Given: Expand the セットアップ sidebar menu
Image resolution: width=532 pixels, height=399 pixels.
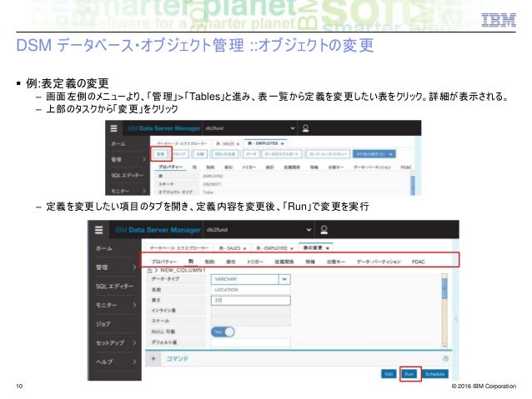Looking at the screenshot, I should (134, 342).
